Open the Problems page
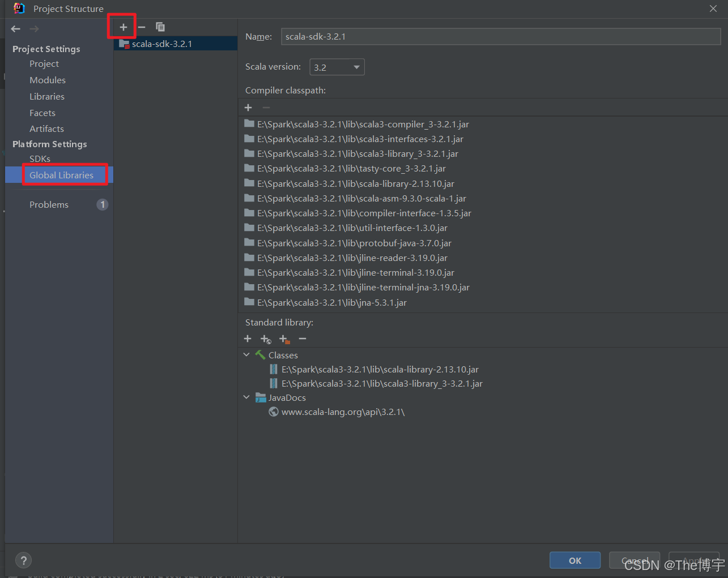This screenshot has width=728, height=578. pos(49,205)
